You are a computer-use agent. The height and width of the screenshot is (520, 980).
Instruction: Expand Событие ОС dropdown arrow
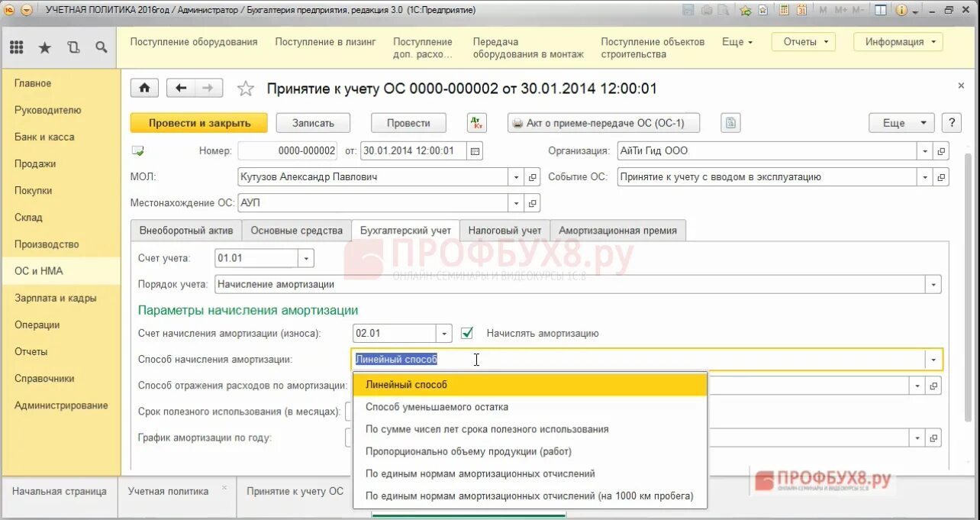[x=925, y=177]
